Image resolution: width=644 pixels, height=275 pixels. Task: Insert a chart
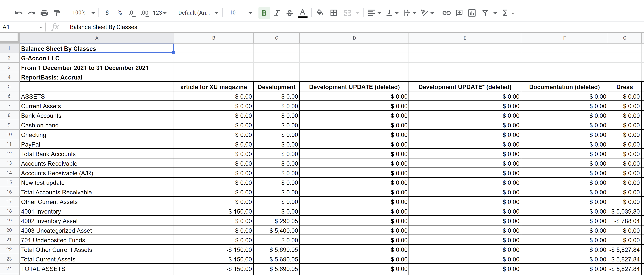472,13
